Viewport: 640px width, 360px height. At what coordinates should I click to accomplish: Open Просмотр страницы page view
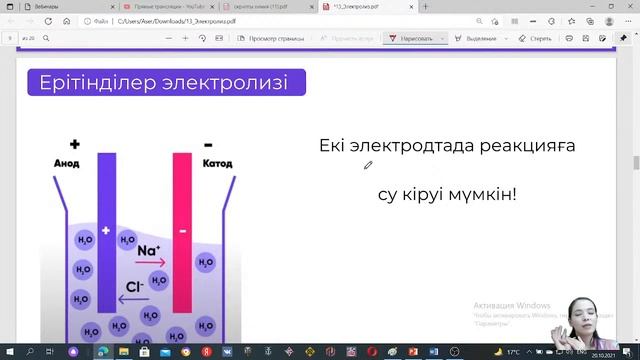(271, 38)
